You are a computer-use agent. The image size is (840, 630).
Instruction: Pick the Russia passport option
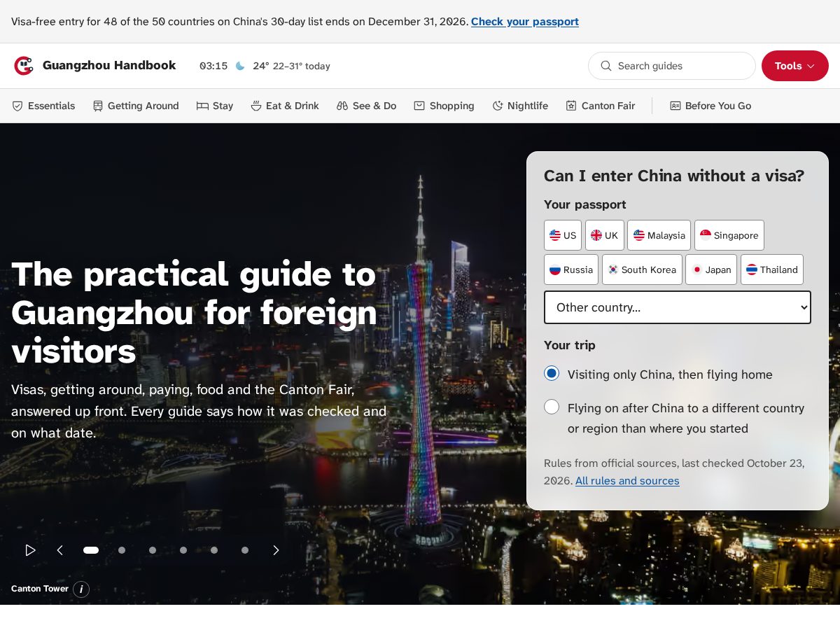click(571, 269)
